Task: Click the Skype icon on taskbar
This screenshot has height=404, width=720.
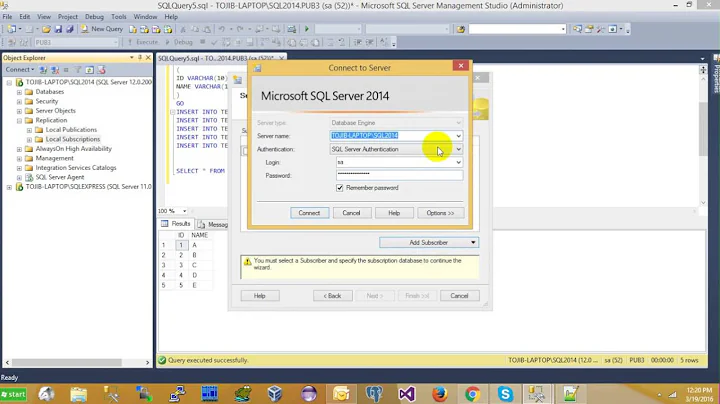Action: tap(505, 394)
